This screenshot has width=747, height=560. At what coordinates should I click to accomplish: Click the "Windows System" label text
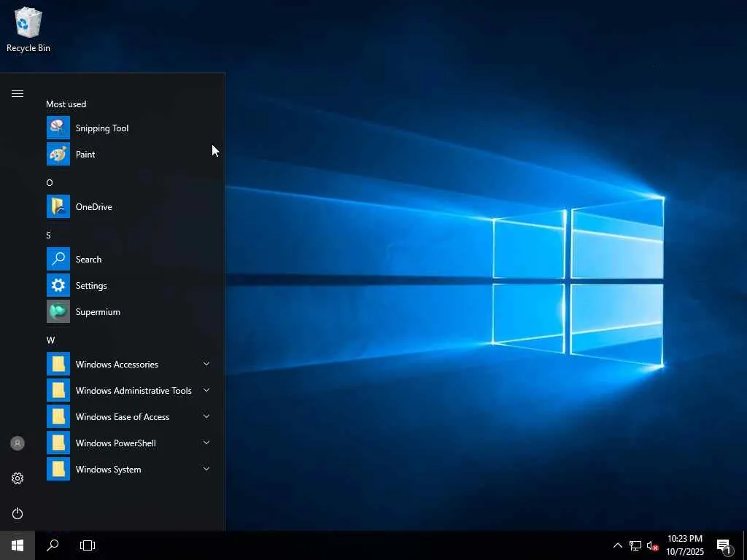[x=108, y=470]
